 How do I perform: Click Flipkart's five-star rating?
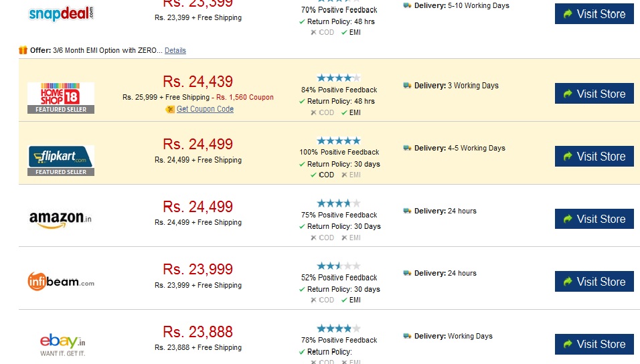[339, 141]
